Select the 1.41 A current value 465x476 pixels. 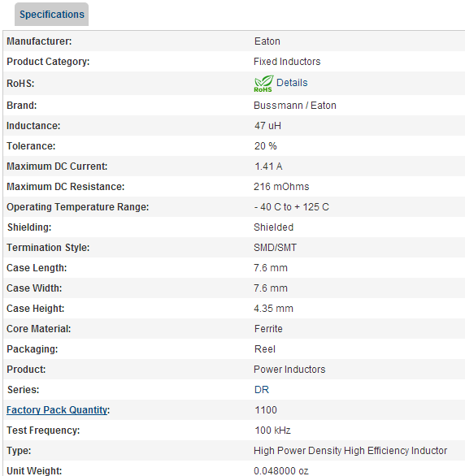(x=268, y=167)
